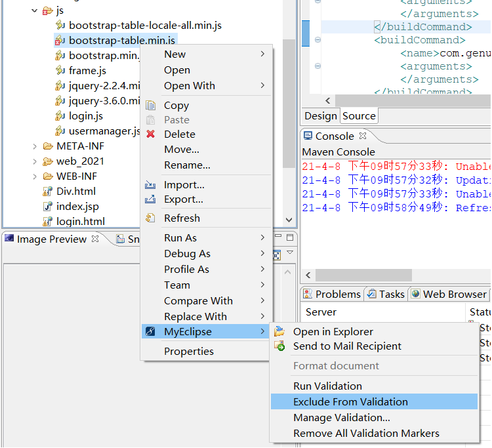This screenshot has height=448, width=492.
Task: Collapse the js folder
Action: [35, 10]
